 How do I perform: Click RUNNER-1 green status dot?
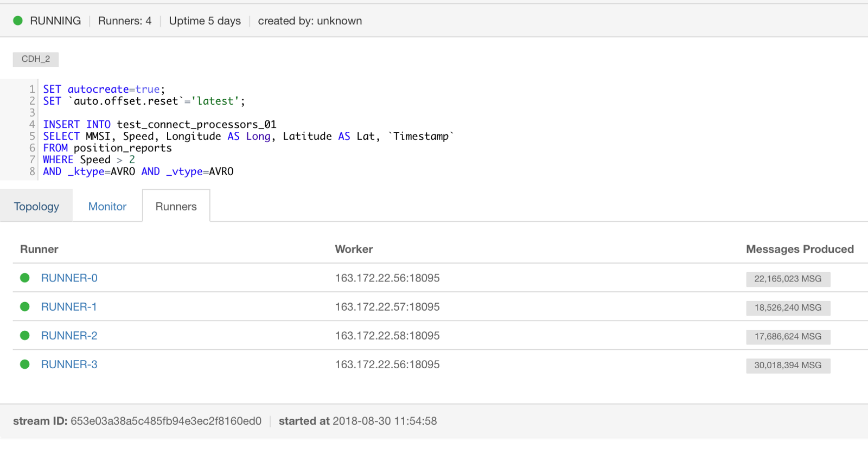click(25, 306)
